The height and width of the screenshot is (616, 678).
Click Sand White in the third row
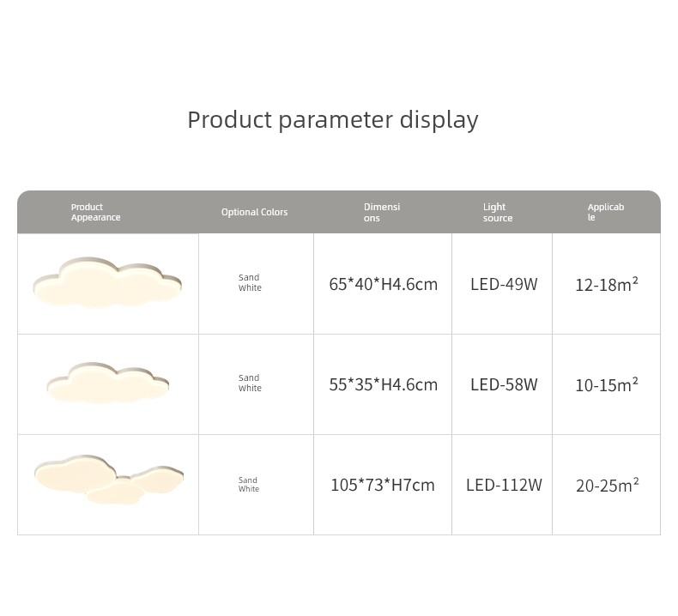tap(249, 485)
